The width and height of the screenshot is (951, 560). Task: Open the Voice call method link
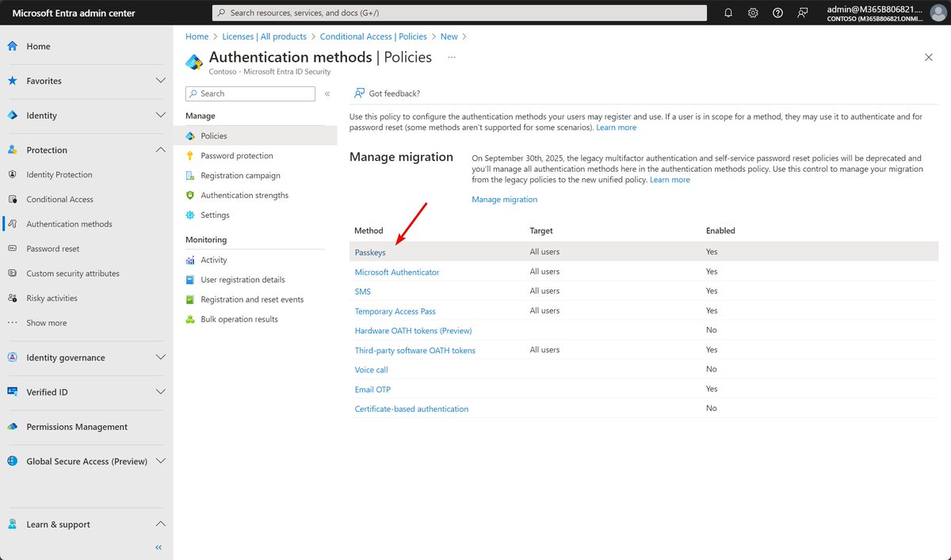(371, 370)
